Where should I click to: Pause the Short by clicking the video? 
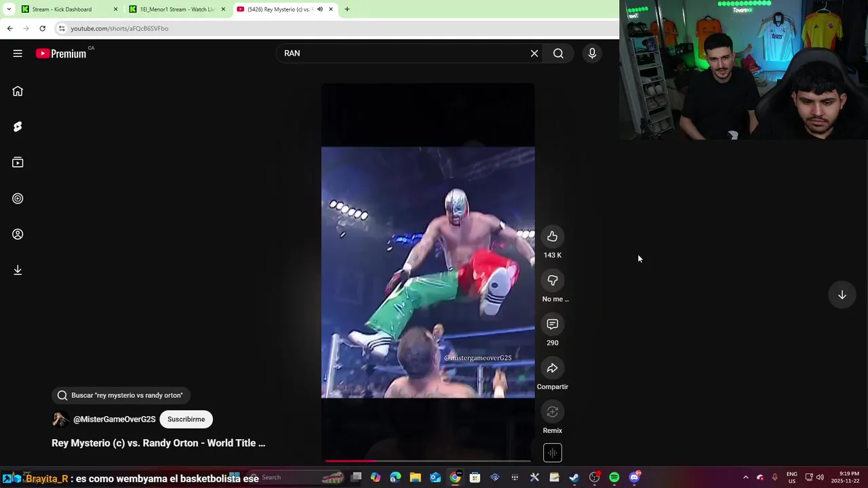[428, 272]
